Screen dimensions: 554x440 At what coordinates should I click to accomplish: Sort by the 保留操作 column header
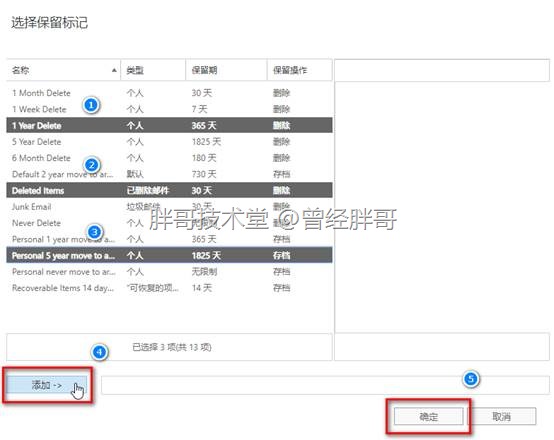(300, 70)
